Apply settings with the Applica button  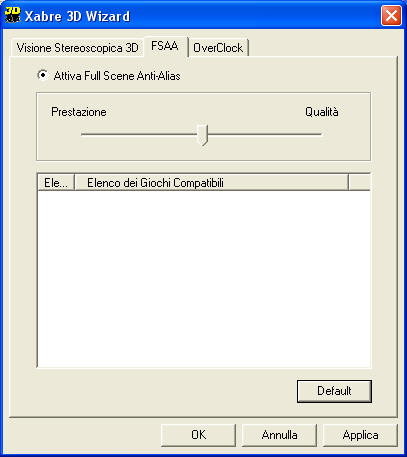click(x=360, y=435)
